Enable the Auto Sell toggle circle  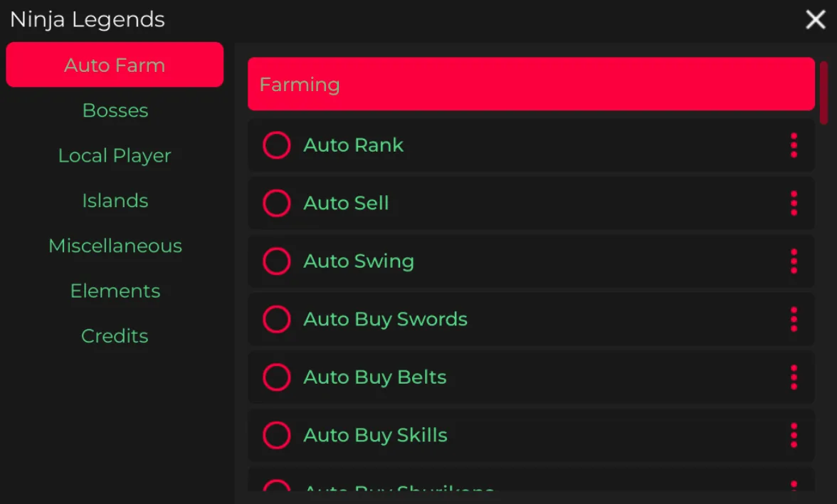[x=277, y=204]
